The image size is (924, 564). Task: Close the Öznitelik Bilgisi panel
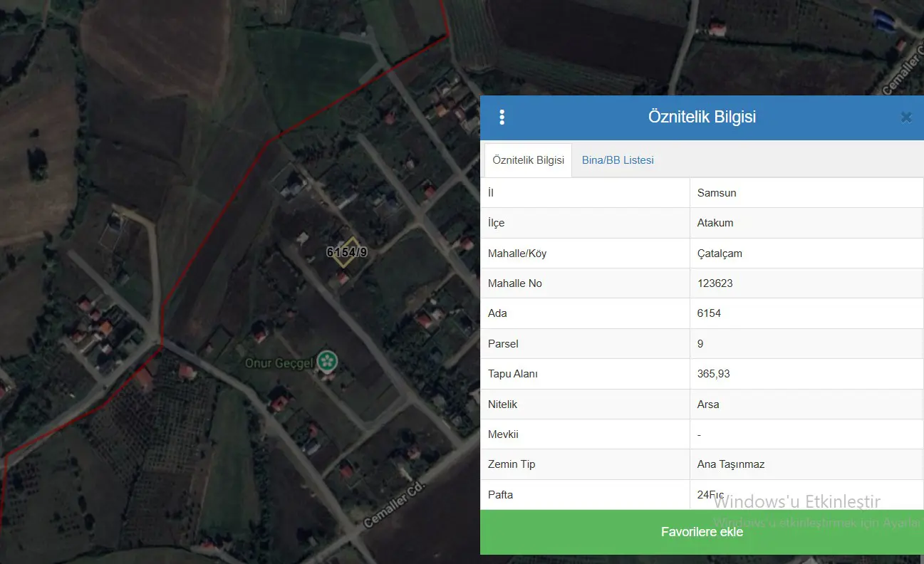click(906, 117)
